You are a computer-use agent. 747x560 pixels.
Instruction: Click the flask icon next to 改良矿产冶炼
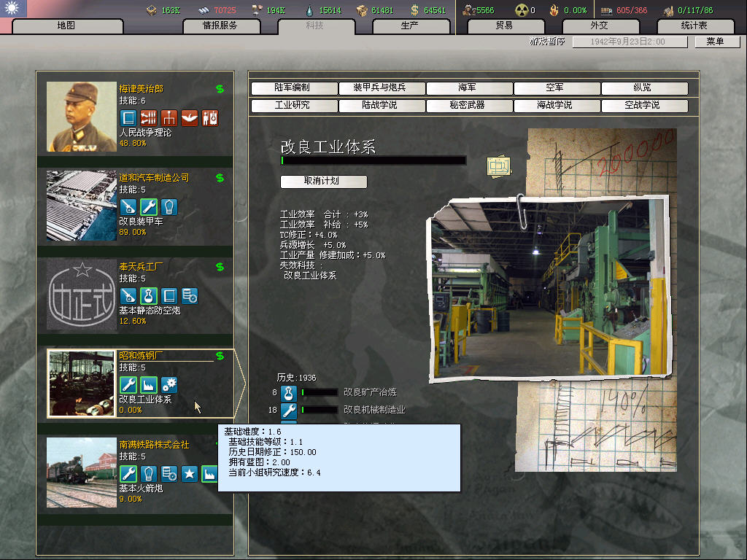pos(288,393)
